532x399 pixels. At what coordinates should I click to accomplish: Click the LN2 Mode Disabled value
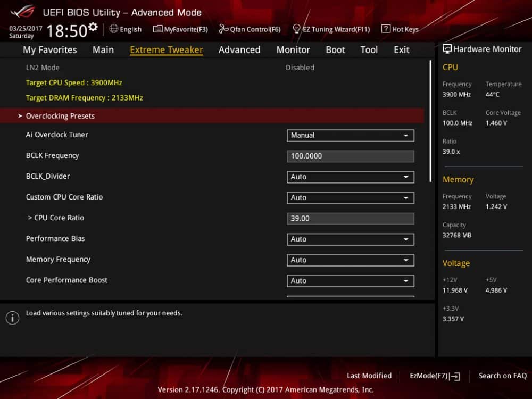tap(300, 68)
